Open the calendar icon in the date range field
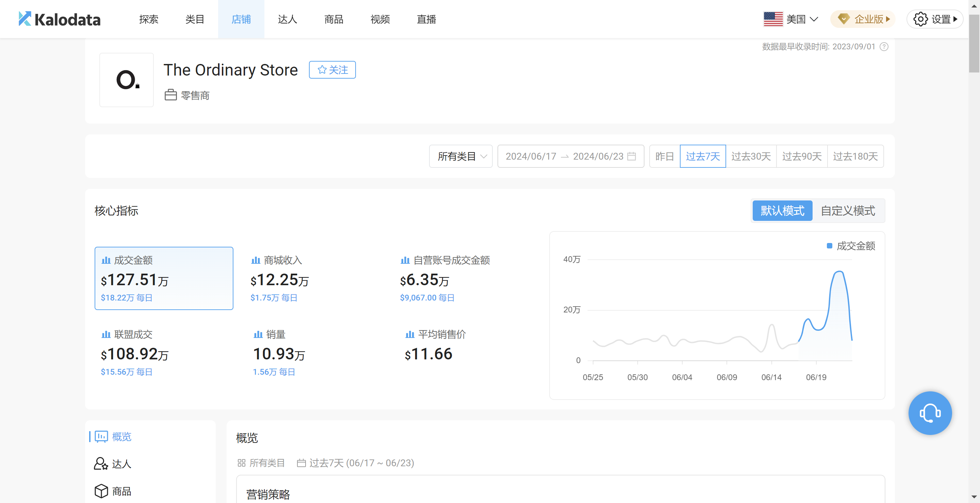This screenshot has height=503, width=980. point(632,156)
